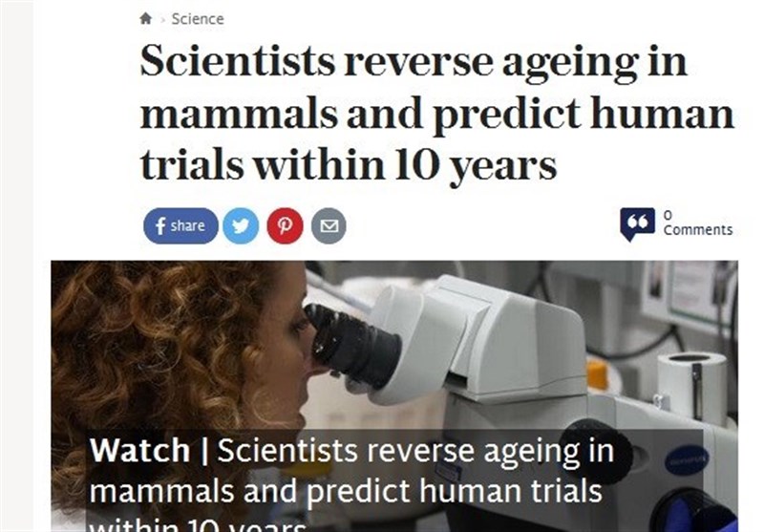Email the article via the envelope icon
The image size is (764, 532).
(329, 226)
